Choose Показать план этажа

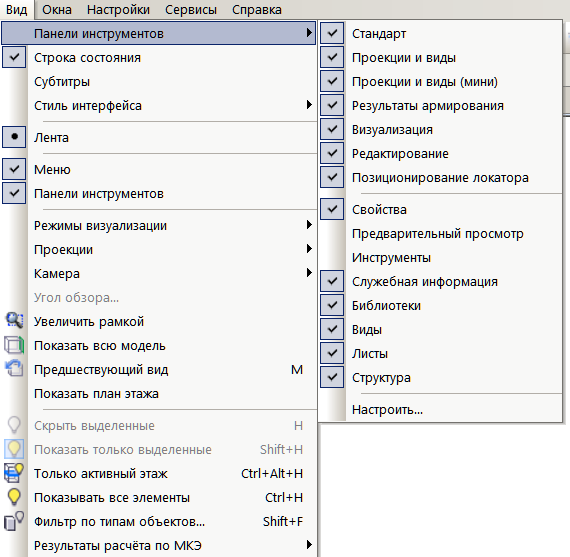click(96, 394)
